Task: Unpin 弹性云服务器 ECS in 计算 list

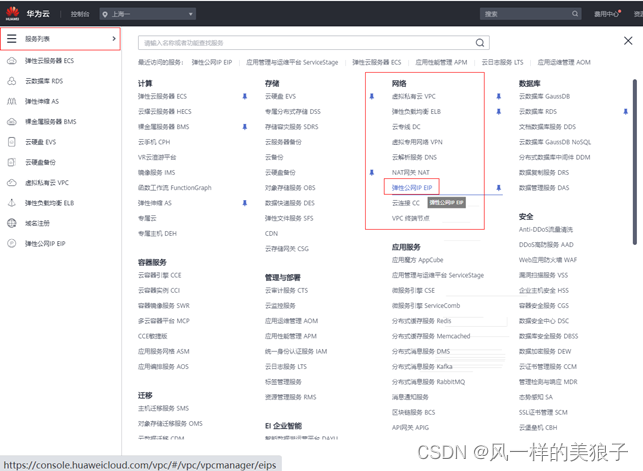Action: coord(245,96)
